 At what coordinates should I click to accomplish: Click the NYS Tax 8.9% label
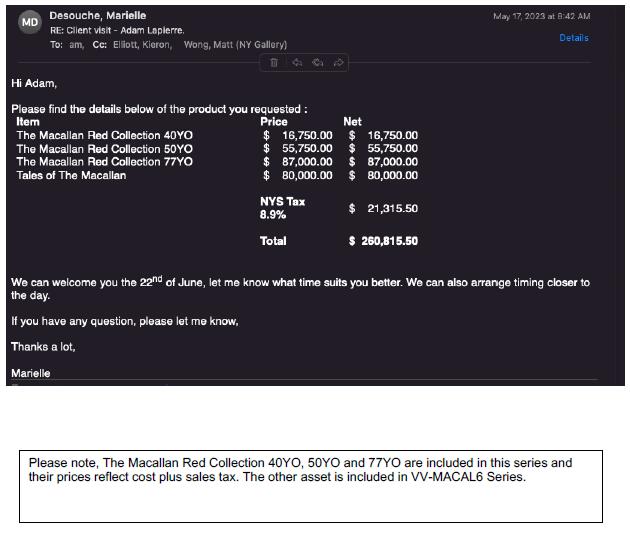(282, 208)
